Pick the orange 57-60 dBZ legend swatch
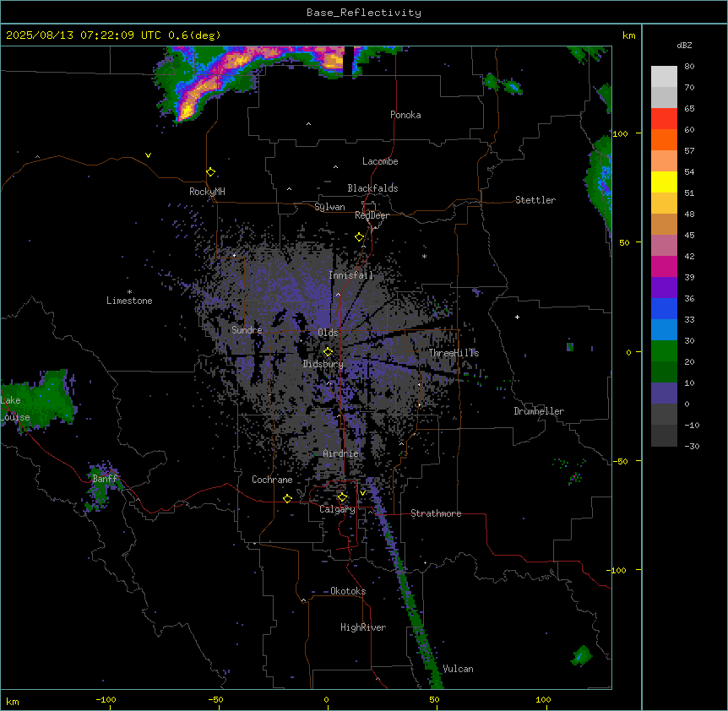 [664, 139]
